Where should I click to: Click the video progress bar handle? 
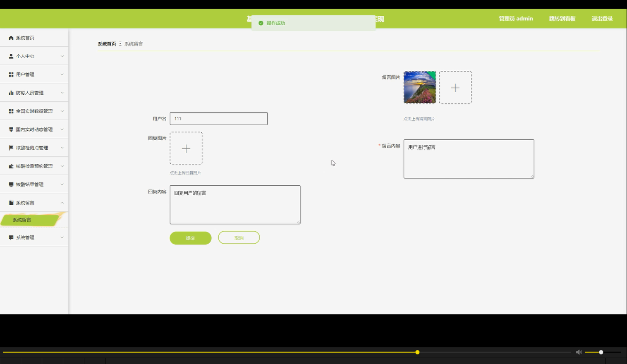coord(417,352)
